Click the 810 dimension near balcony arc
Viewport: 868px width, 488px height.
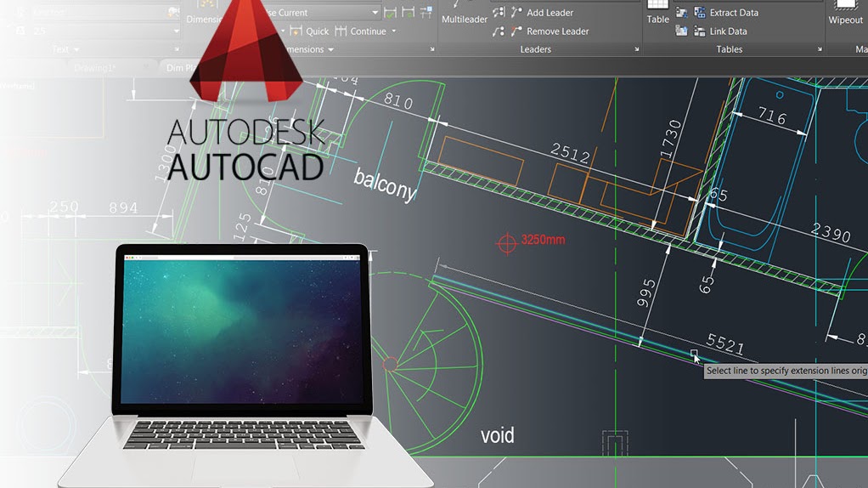[x=398, y=101]
